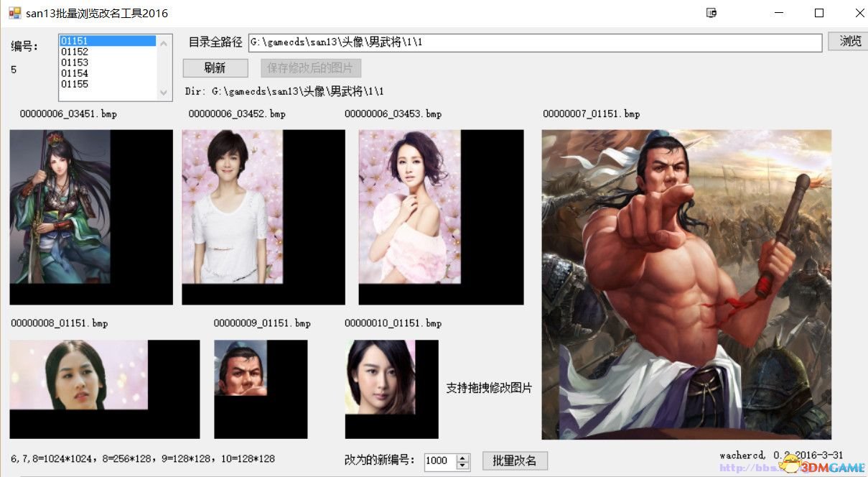Screen dimensions: 868x477
Task: Close the san13 tool window
Action: coord(859,13)
